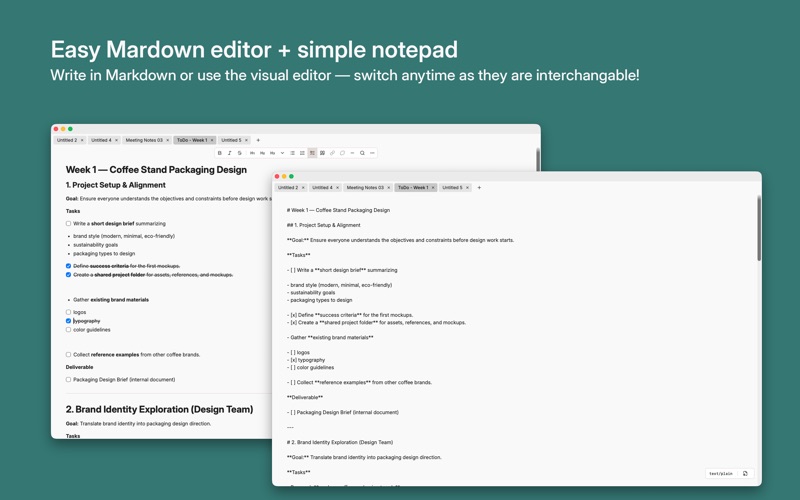Close Untitled 2 tab in back window
800x500 pixels.
pos(82,140)
